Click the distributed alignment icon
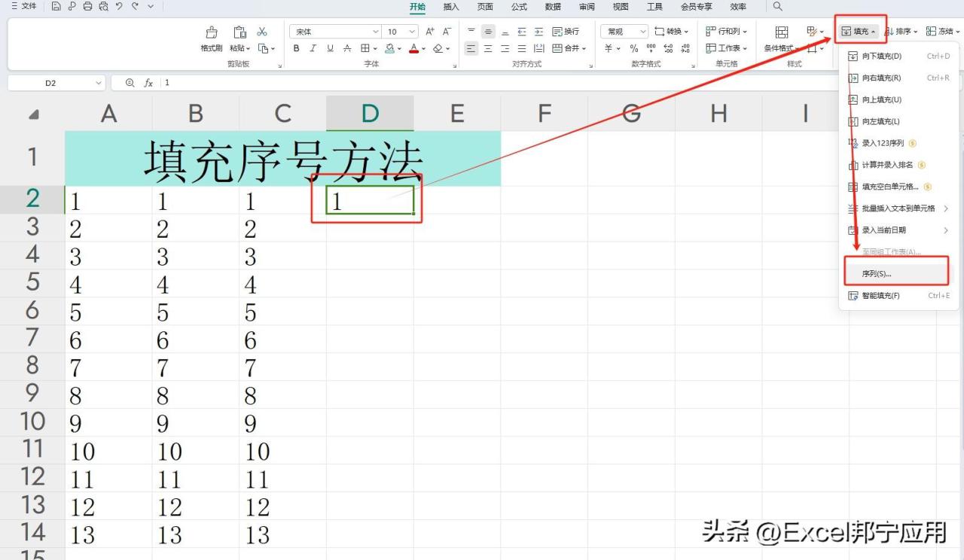 tap(538, 48)
